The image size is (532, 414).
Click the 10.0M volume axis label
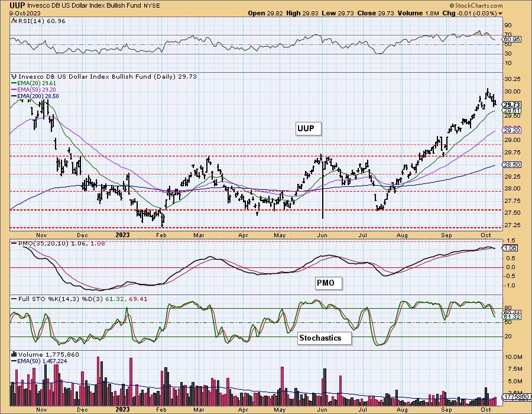click(514, 357)
